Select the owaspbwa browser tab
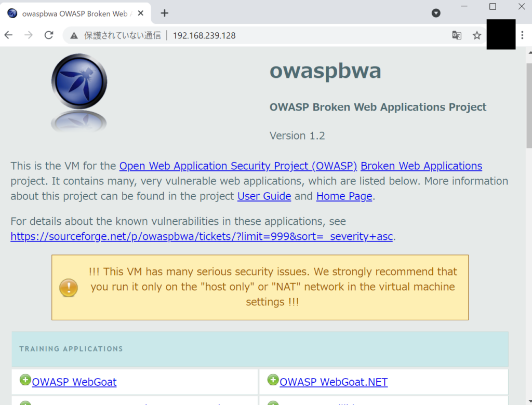 click(73, 13)
